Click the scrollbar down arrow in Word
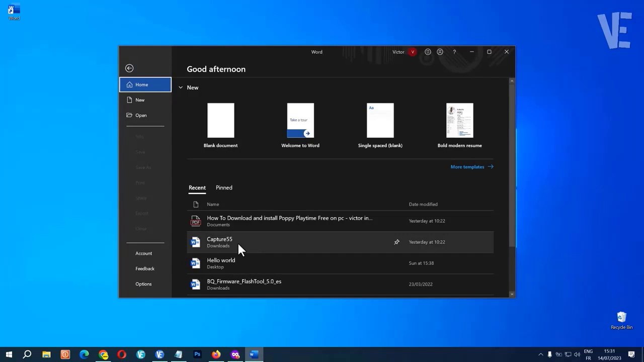The image size is (644, 362). pos(512,295)
